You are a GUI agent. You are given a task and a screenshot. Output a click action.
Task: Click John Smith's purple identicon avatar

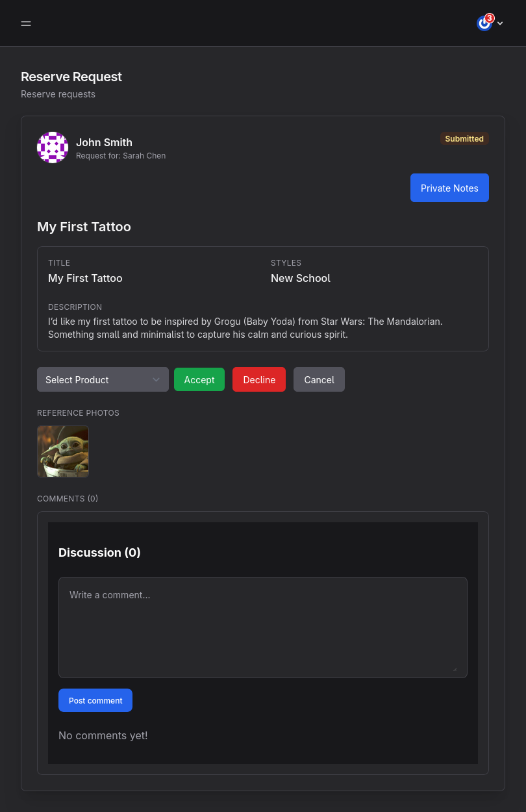(53, 147)
